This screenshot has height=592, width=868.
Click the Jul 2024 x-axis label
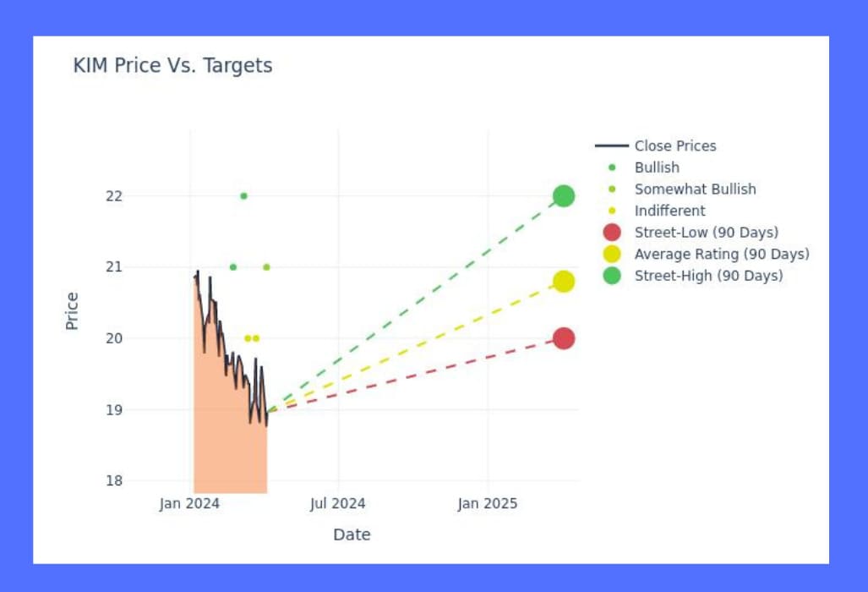[x=338, y=504]
